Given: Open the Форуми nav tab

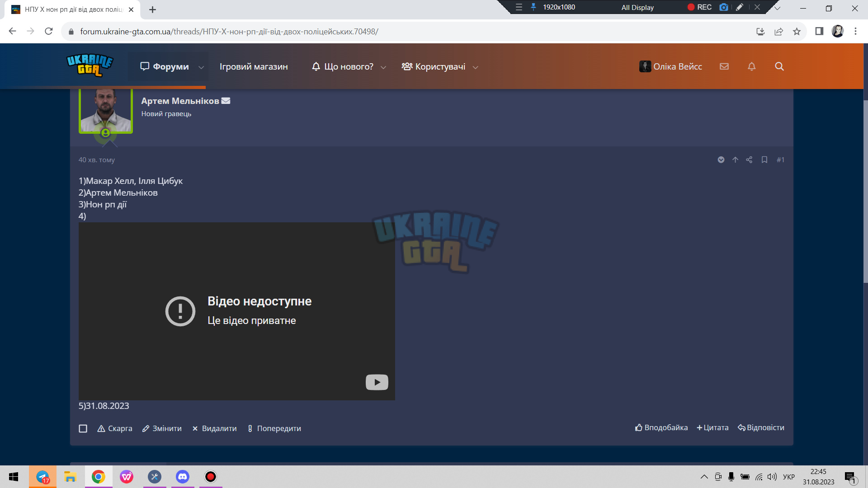Looking at the screenshot, I should tap(165, 66).
